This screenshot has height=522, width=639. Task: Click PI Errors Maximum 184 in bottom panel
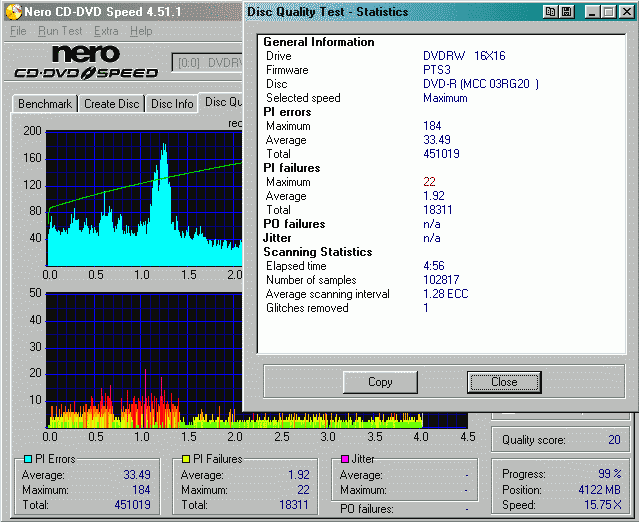(141, 489)
